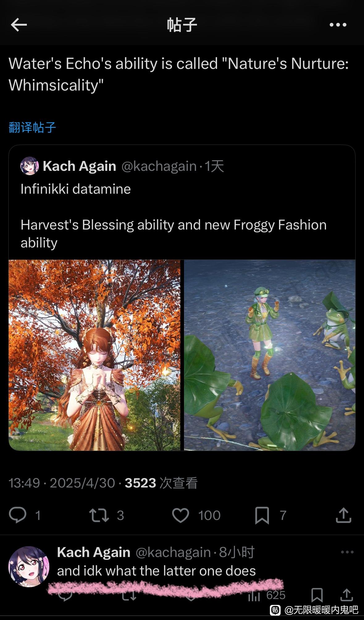Like the post with heart icon
Image resolution: width=364 pixels, height=620 pixels.
(x=180, y=515)
